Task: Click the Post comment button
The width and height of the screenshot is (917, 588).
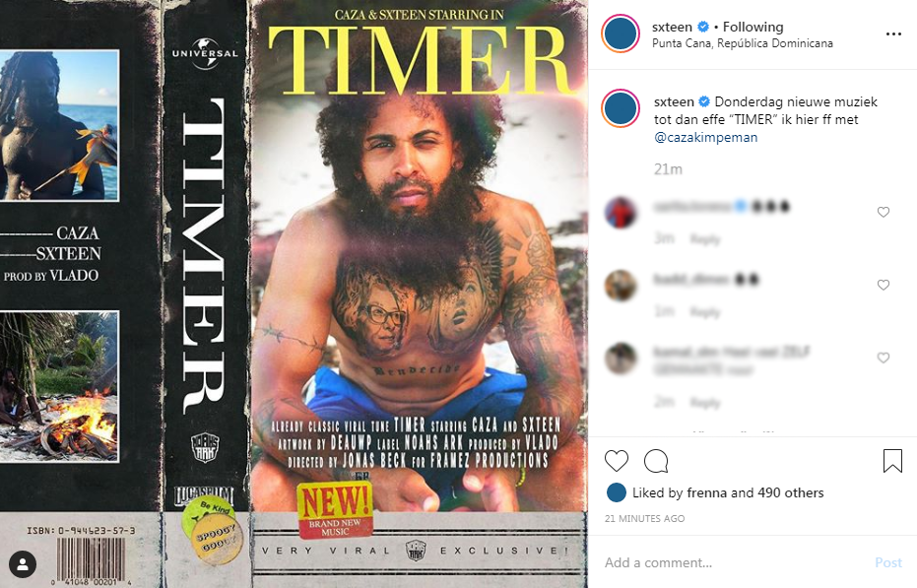Action: pos(887,562)
